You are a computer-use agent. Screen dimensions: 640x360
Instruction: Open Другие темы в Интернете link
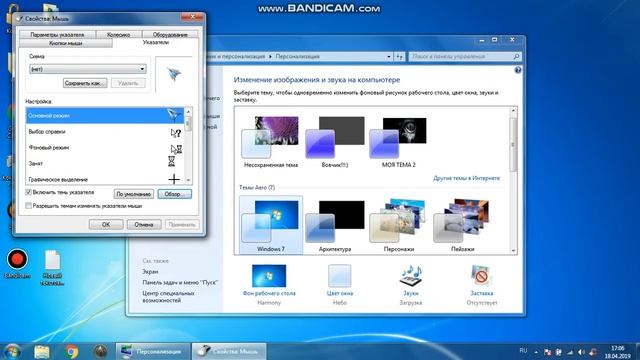[467, 178]
